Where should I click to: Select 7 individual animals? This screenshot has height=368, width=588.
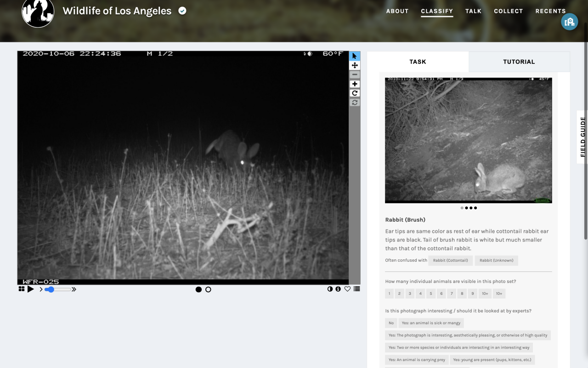(x=452, y=293)
